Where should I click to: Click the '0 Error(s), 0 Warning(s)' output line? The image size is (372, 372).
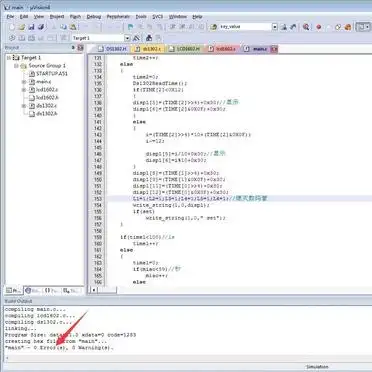click(x=59, y=348)
